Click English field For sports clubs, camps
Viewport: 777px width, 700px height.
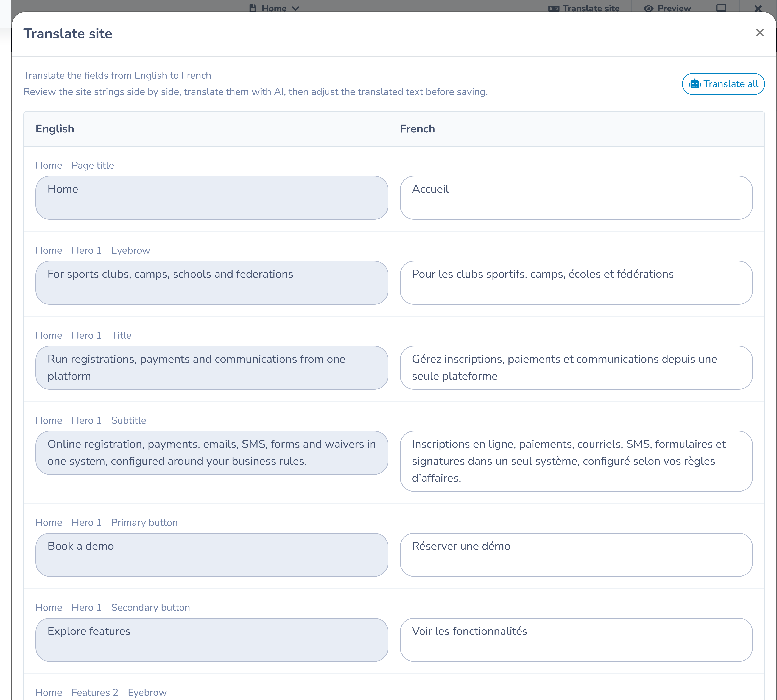(x=212, y=283)
